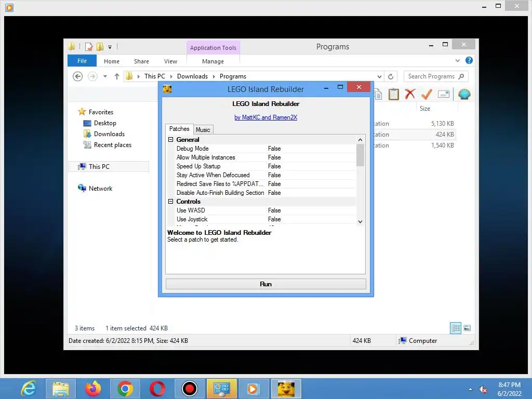Switch Explorer to details view icon

455,328
